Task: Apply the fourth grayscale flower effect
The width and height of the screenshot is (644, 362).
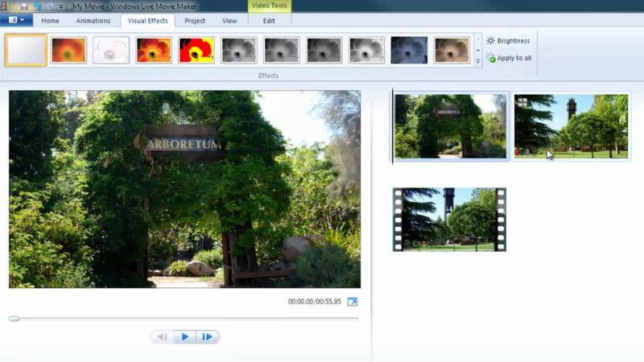Action: [367, 50]
